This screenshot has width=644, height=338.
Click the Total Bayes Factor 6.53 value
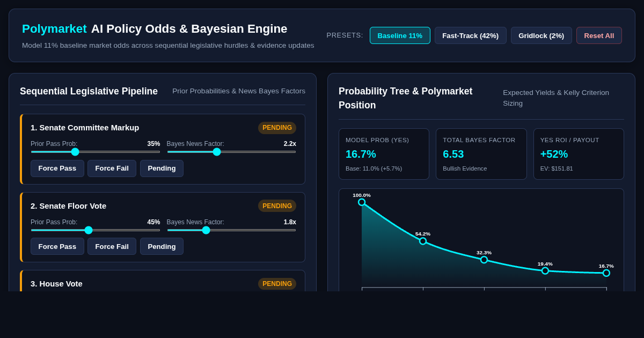click(x=453, y=154)
